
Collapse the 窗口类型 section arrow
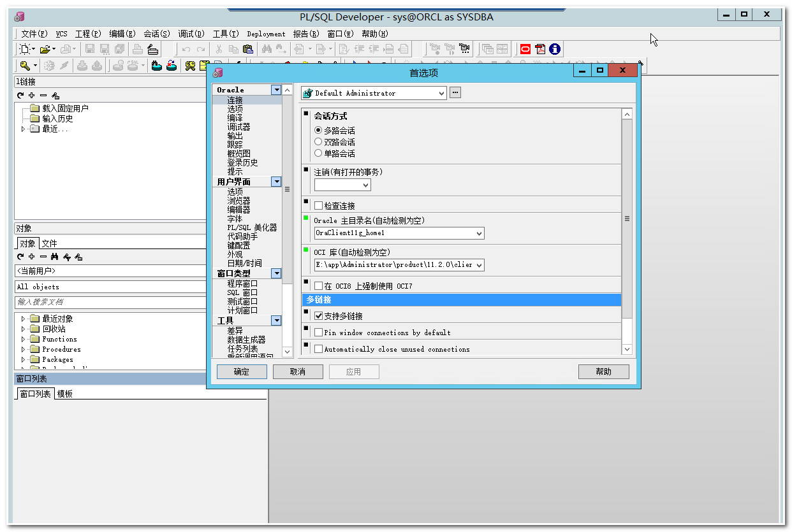276,273
